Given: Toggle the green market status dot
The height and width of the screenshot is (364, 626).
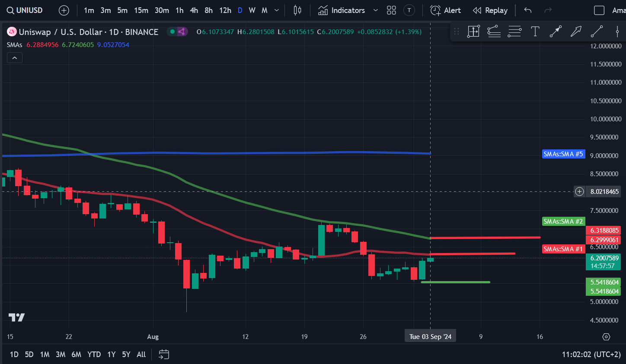Looking at the screenshot, I should point(172,32).
